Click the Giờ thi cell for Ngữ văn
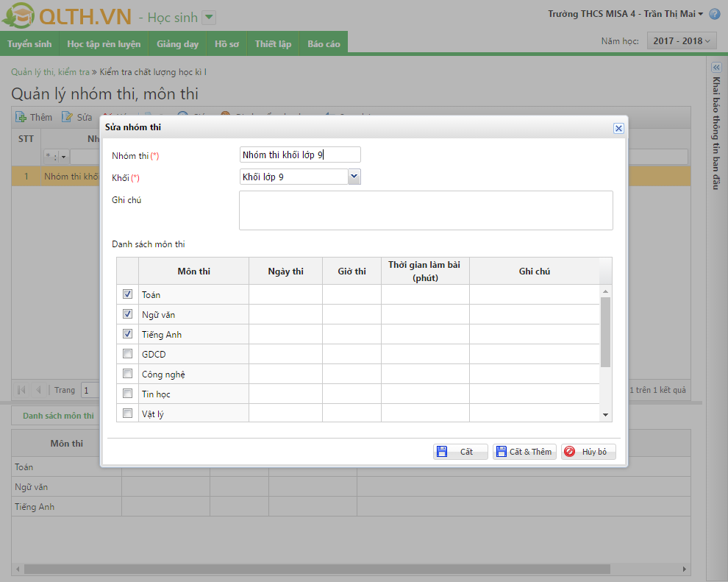 tap(352, 314)
